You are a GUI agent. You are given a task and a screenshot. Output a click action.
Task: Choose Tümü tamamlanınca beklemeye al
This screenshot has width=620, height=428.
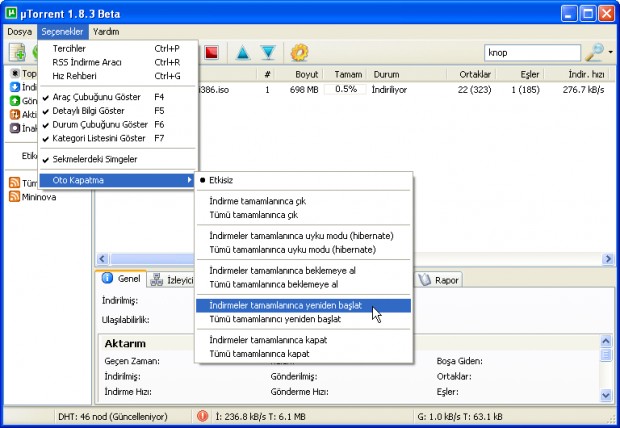[x=304, y=284]
